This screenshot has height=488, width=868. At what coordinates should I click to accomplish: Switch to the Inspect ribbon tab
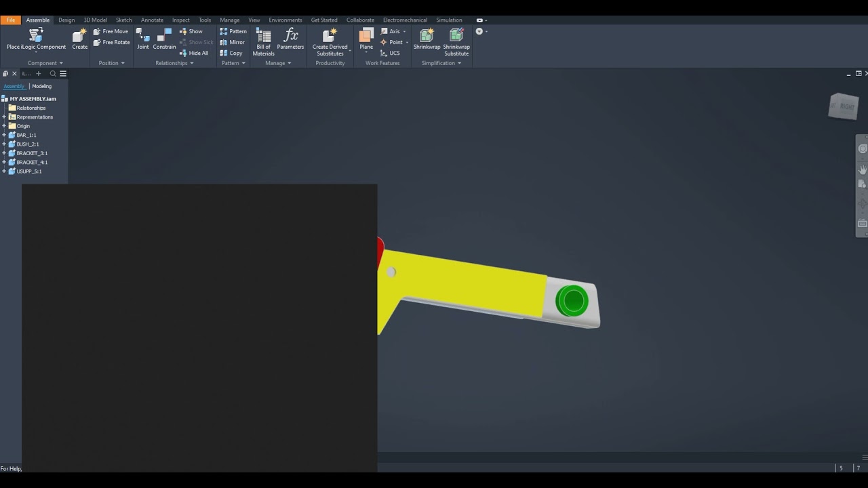[x=181, y=20]
